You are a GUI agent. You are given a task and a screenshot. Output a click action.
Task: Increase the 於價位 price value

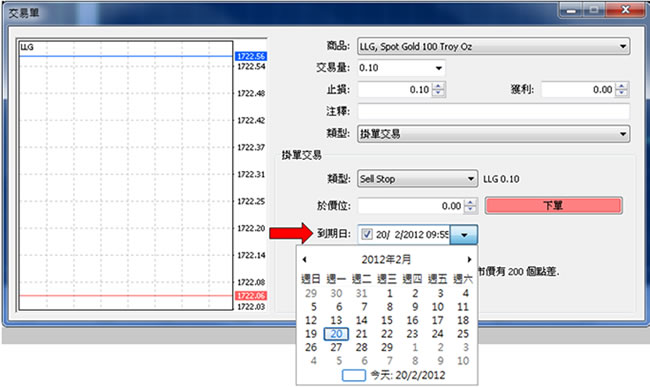471,202
